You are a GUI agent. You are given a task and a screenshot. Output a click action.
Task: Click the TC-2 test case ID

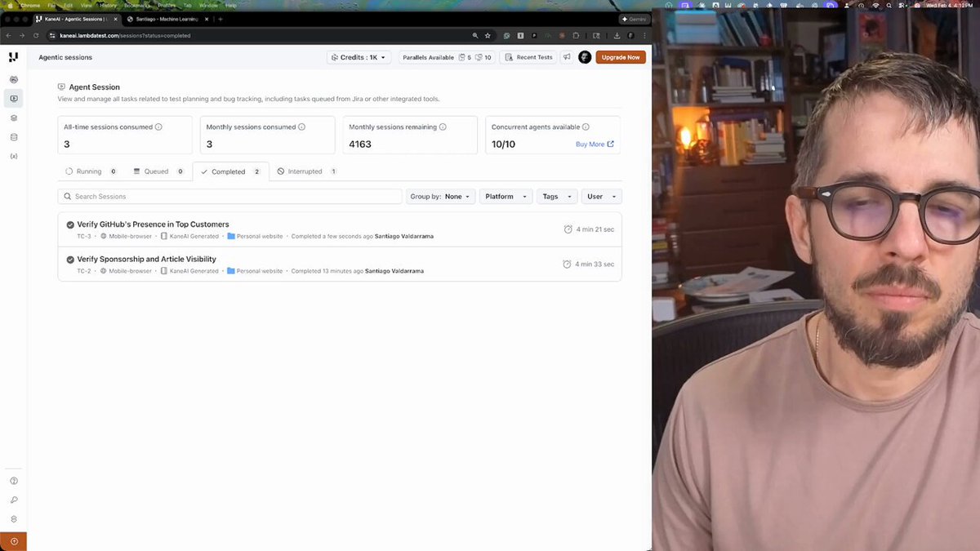click(x=84, y=271)
